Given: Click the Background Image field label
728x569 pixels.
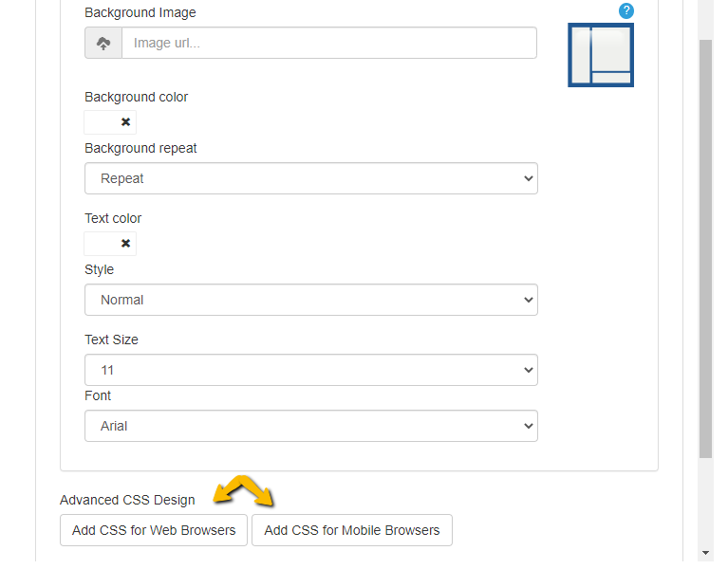Looking at the screenshot, I should (x=140, y=13).
